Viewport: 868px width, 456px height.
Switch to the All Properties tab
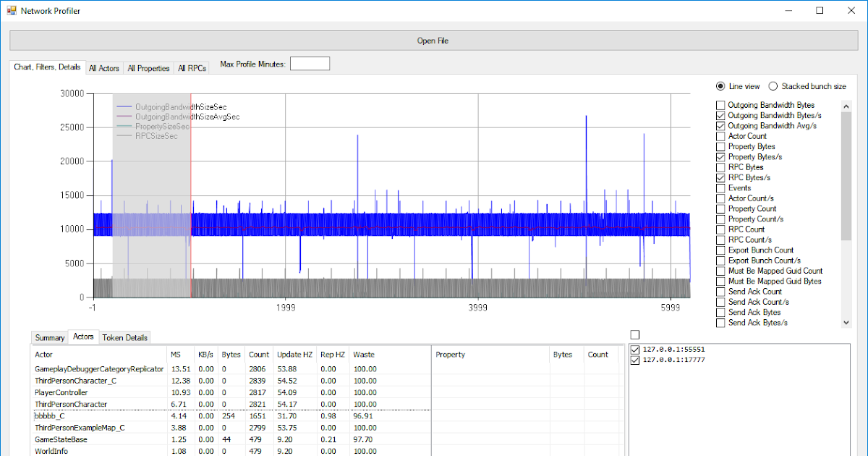click(148, 68)
